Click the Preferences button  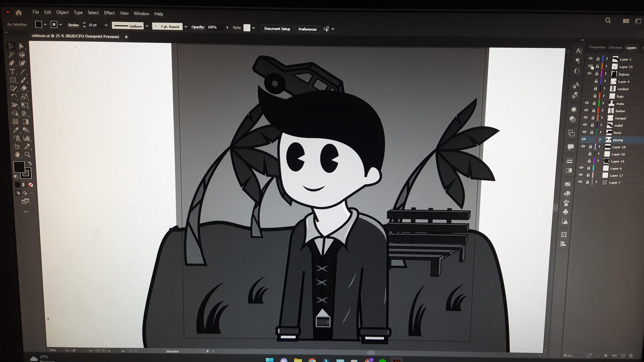click(307, 29)
